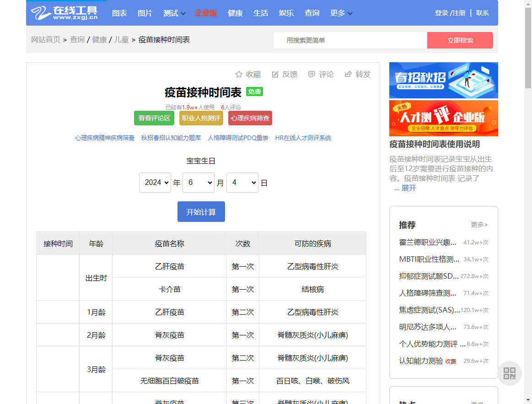Open 霍兰德职业兴趣 recommended test
The width and height of the screenshot is (532, 404).
[x=428, y=242]
